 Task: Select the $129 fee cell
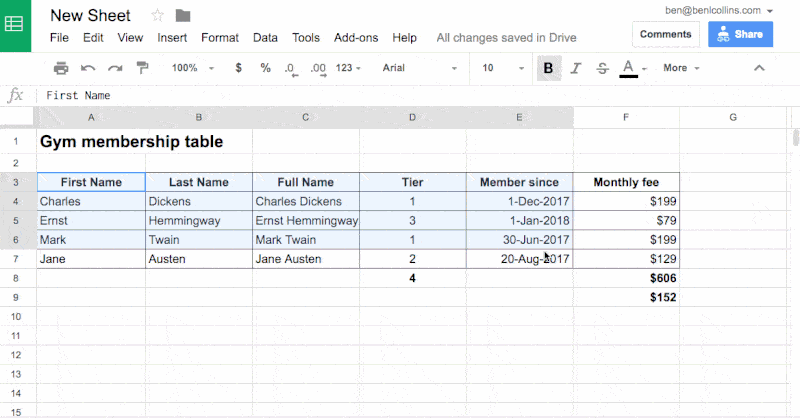[626, 259]
